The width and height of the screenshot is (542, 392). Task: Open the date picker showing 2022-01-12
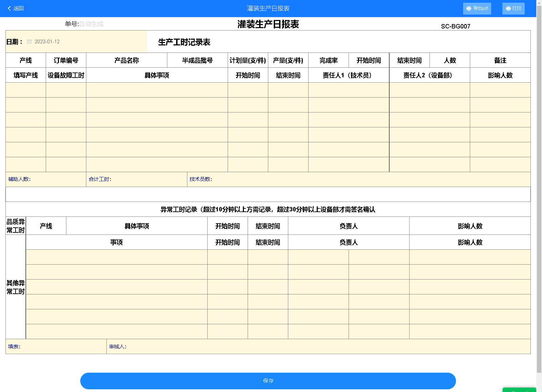click(47, 42)
